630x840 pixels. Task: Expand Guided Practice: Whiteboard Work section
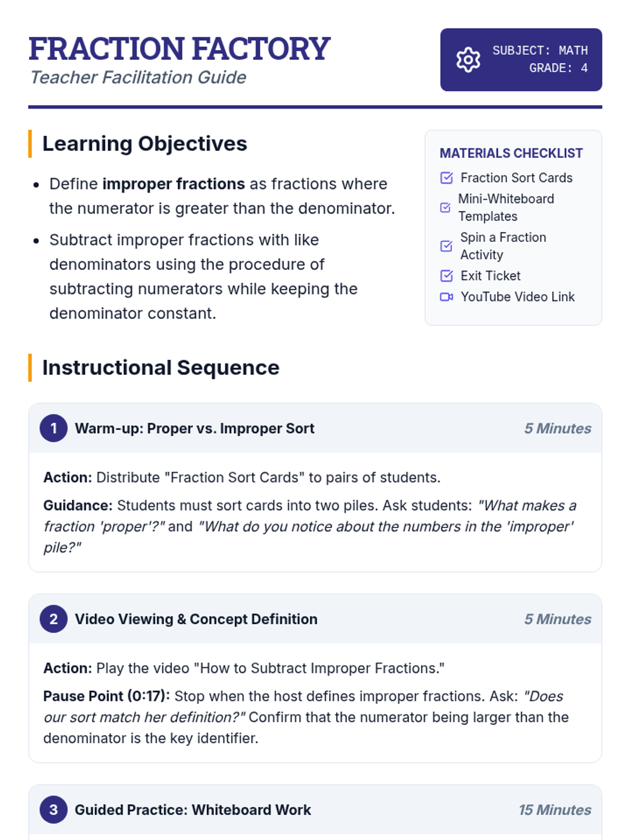(x=193, y=810)
